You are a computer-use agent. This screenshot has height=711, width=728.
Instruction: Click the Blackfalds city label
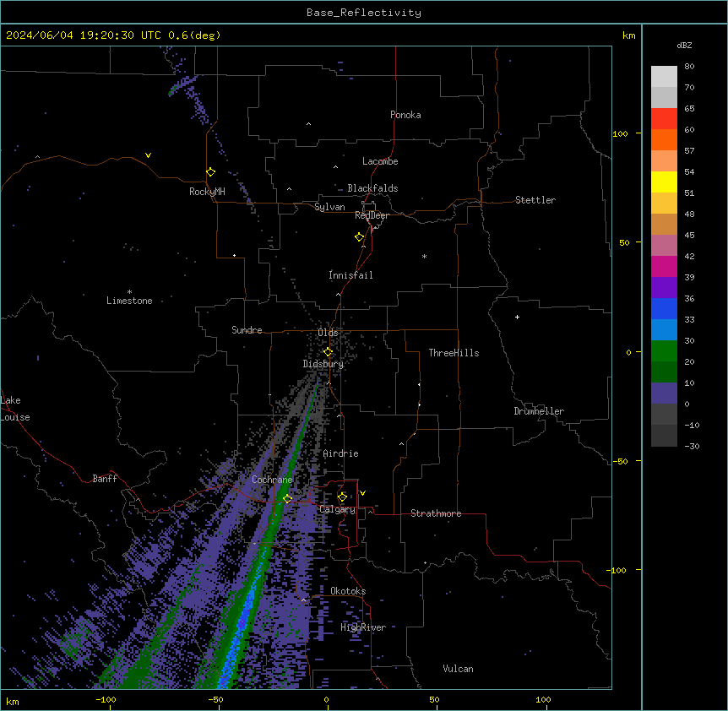372,188
